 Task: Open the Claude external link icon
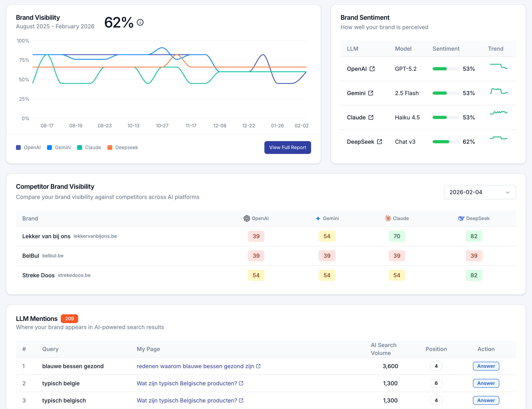click(x=371, y=117)
